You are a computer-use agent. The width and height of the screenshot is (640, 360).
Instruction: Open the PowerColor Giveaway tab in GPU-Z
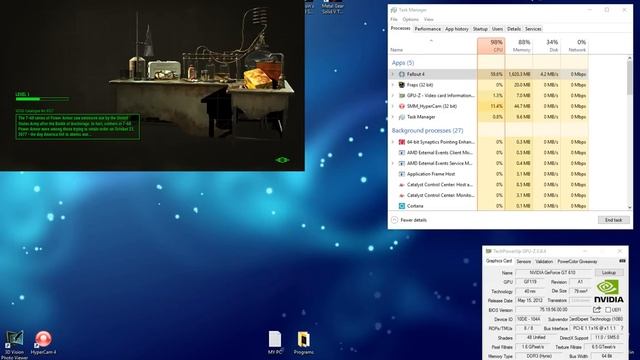pos(577,262)
